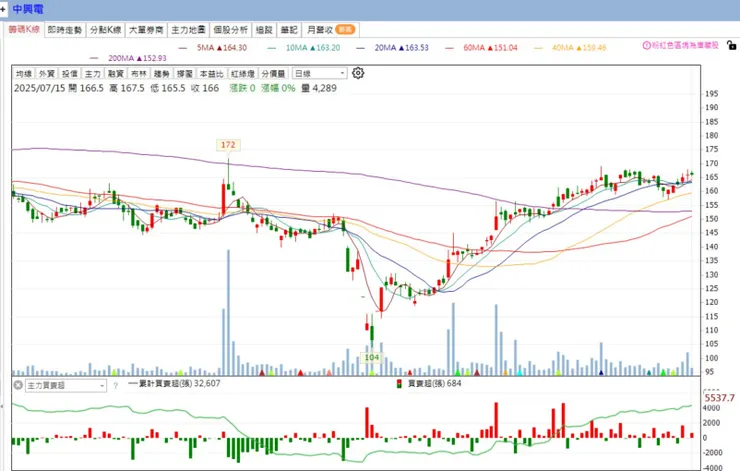Open the 分點K線 tab
Viewport: 740px width, 471px height.
(x=106, y=30)
